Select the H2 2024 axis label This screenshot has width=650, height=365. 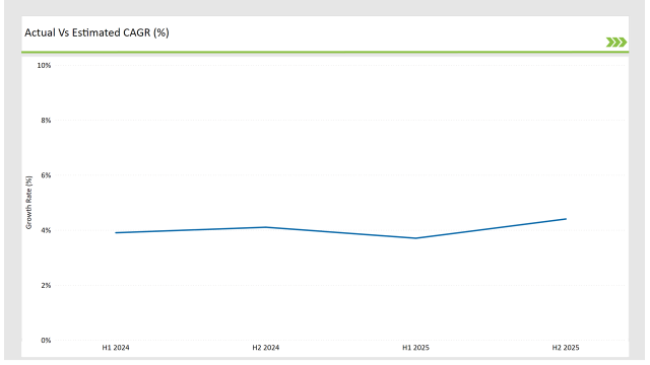tap(266, 348)
